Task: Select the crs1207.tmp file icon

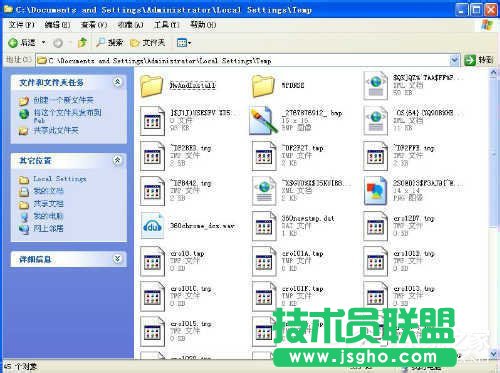Action: coord(376,226)
